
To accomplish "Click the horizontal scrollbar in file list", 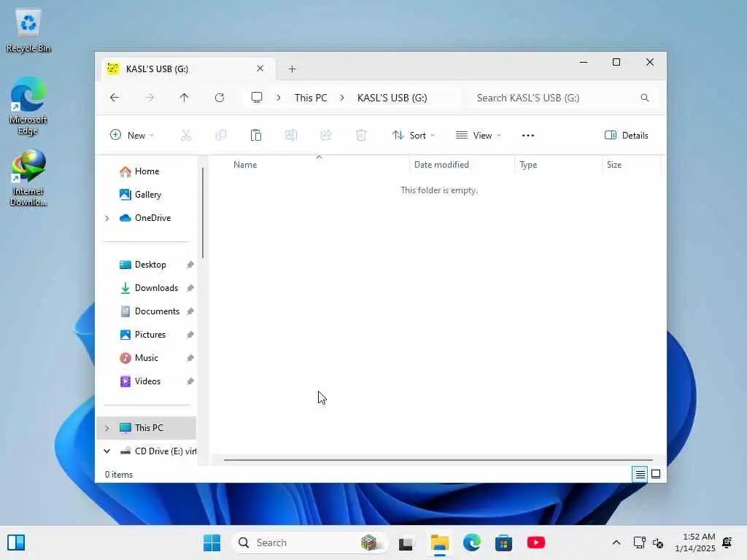I will (x=438, y=460).
